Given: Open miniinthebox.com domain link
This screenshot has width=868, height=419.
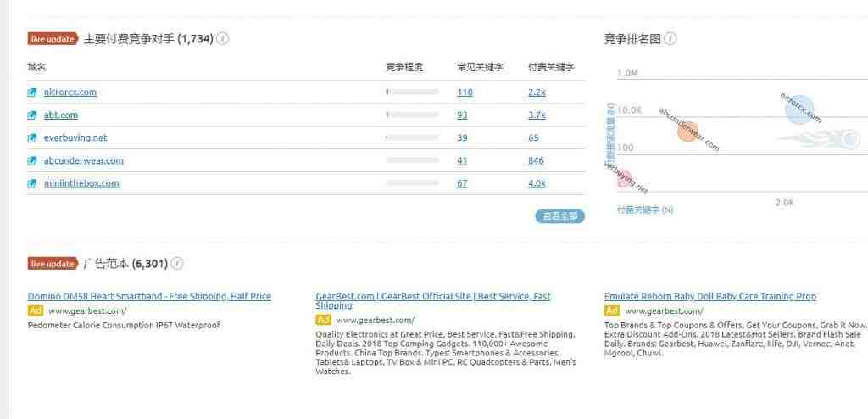Looking at the screenshot, I should pos(81,183).
